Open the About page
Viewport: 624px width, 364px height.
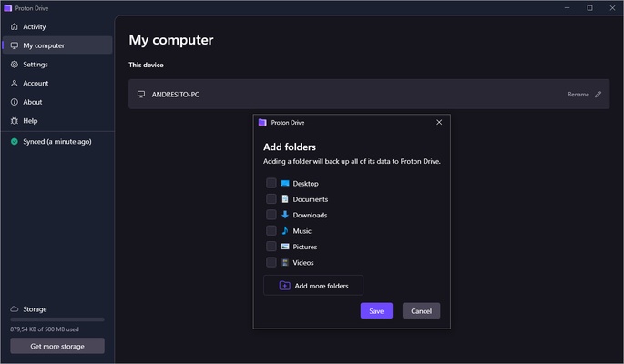(x=57, y=102)
